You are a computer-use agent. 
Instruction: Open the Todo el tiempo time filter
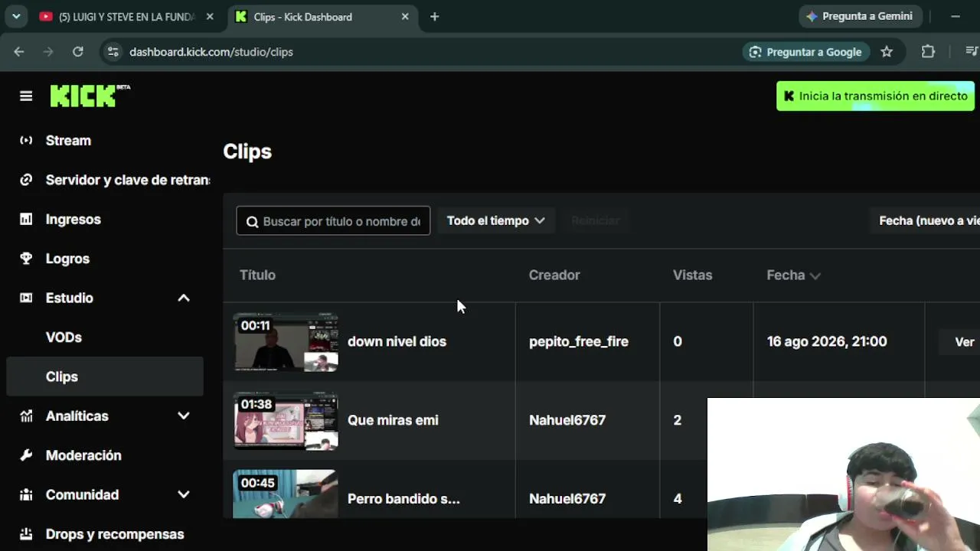click(x=496, y=220)
